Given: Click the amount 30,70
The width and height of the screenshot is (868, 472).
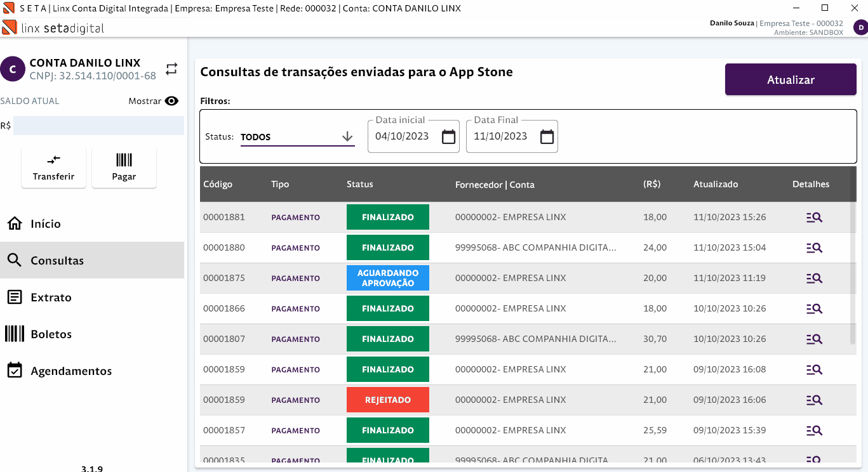Looking at the screenshot, I should (655, 339).
